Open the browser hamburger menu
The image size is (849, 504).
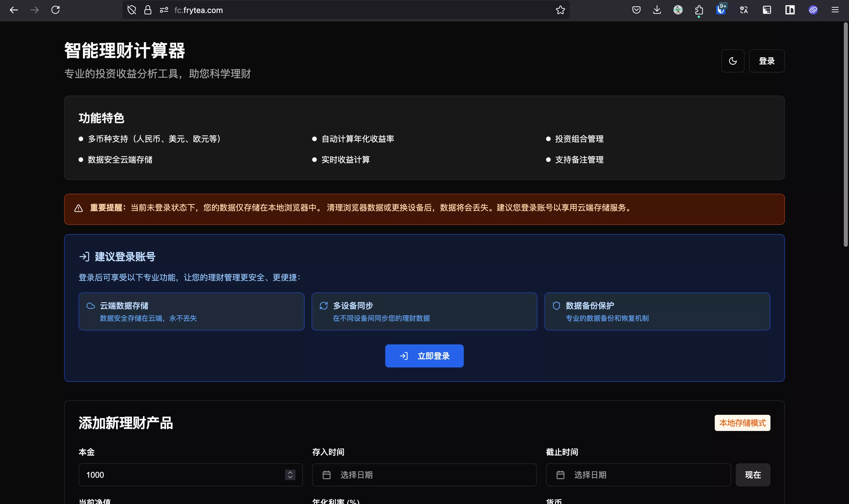[x=835, y=10]
